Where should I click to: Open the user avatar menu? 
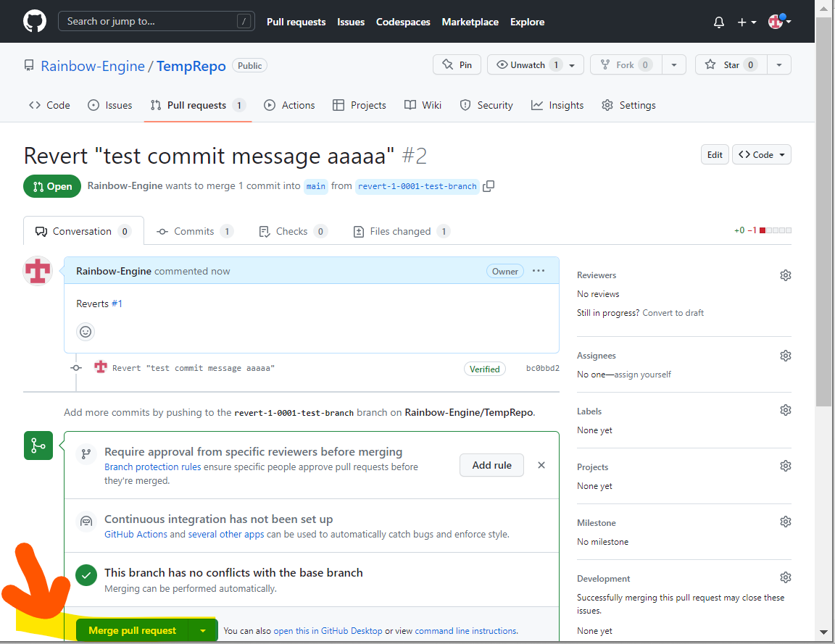tap(780, 21)
